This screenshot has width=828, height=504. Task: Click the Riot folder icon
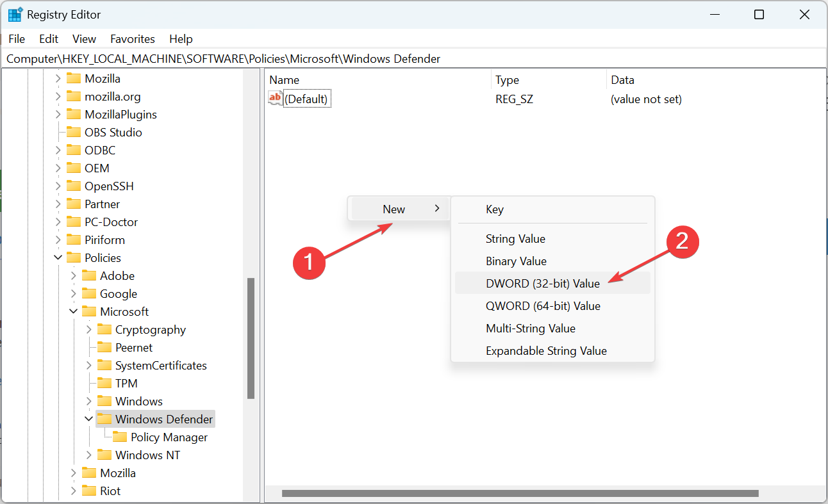89,491
